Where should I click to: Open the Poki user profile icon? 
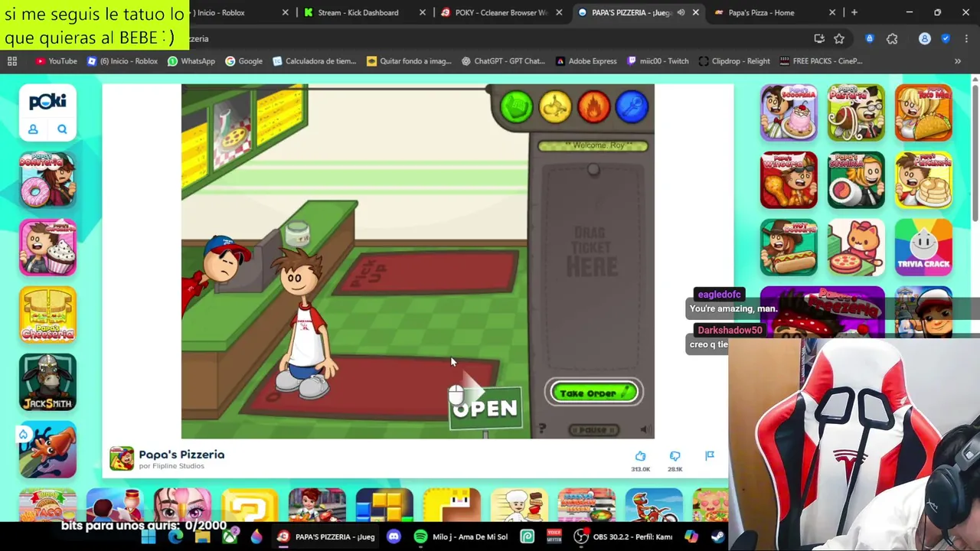point(33,129)
